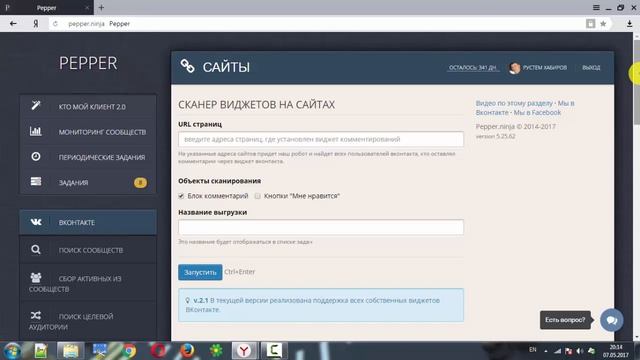
Task: Click the PEPPER logo
Action: [88, 63]
